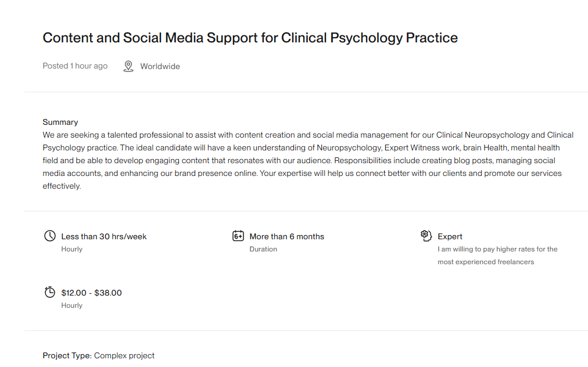Select the "More than 6 months" text
The height and width of the screenshot is (367, 588).
[286, 236]
